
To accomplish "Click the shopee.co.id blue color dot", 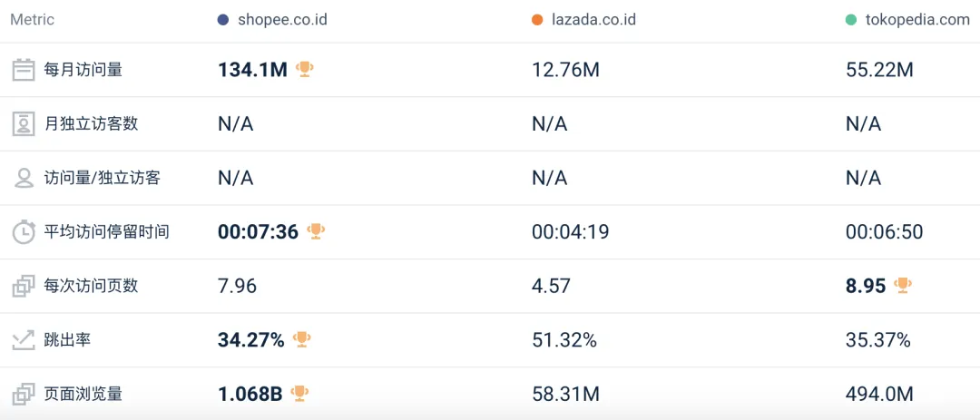I will pyautogui.click(x=223, y=20).
